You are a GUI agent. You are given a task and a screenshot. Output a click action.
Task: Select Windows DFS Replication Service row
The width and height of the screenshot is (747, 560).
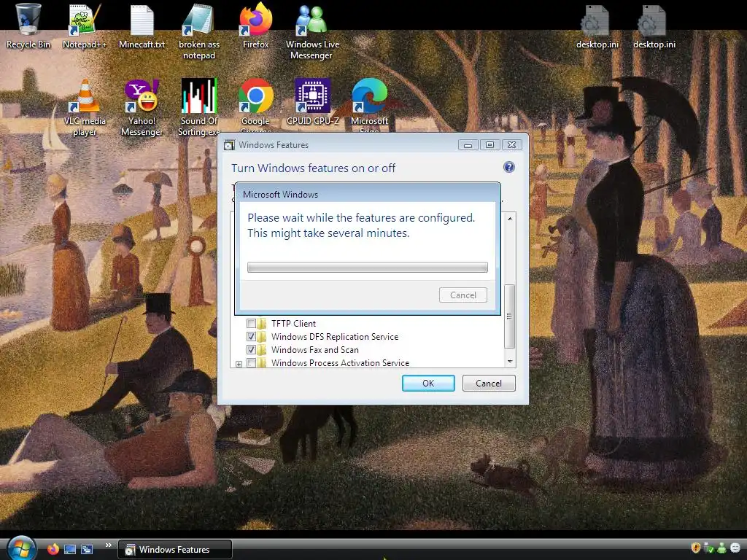tap(335, 337)
